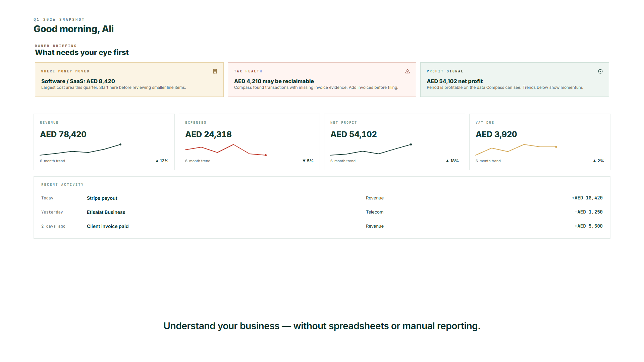Click 'Largest cost area this quarter' description

coord(113,87)
